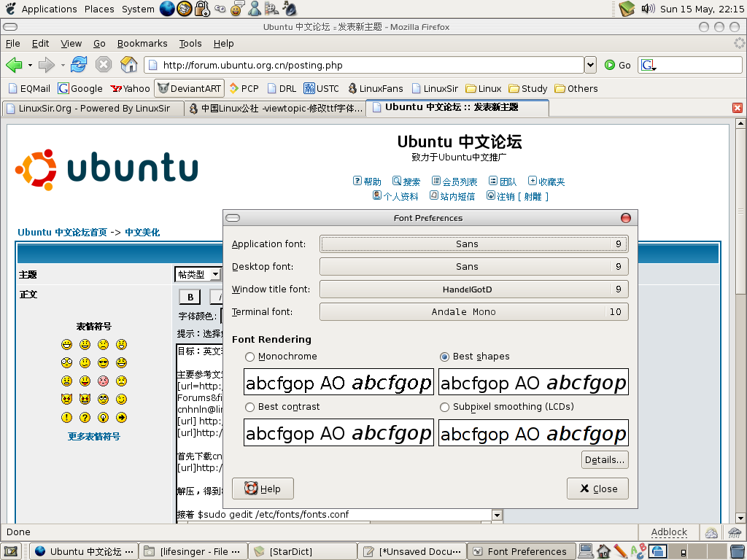Select Best contrast font rendering
The height and width of the screenshot is (560, 747).
[249, 407]
